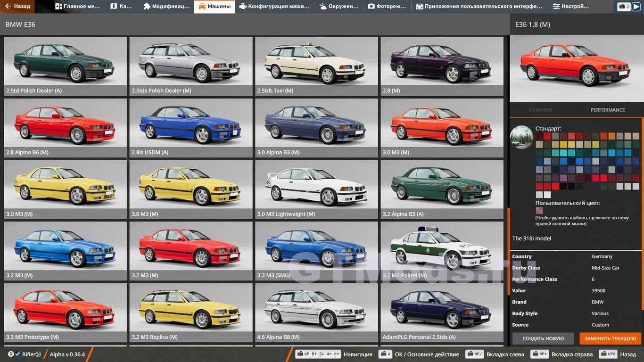644x362 pixels.
Task: Click the controller J icon in top bar
Action: [x=624, y=7]
